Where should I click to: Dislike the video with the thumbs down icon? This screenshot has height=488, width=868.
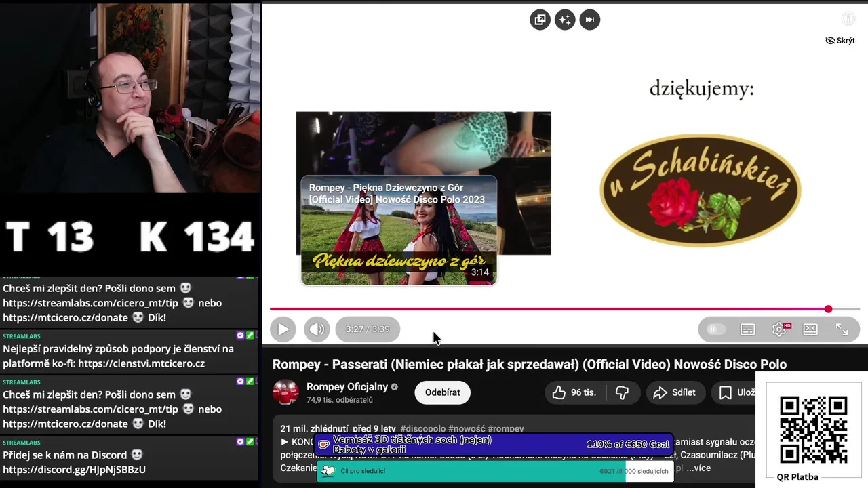coord(622,392)
